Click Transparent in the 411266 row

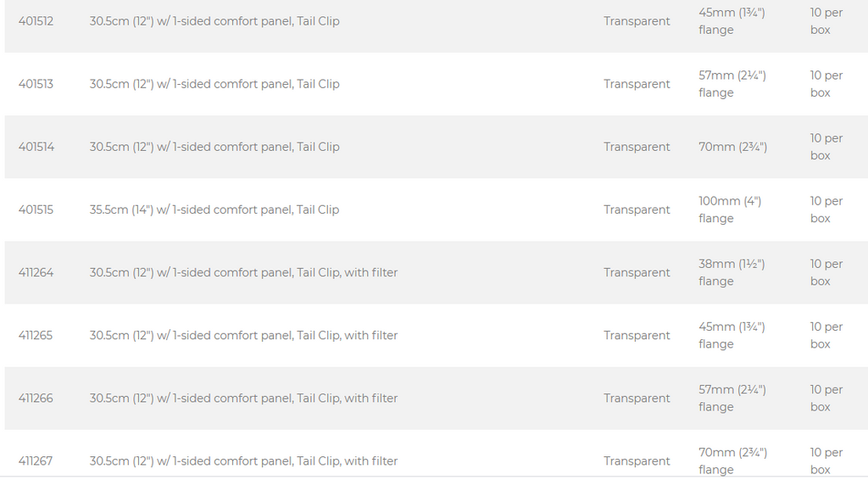point(637,398)
